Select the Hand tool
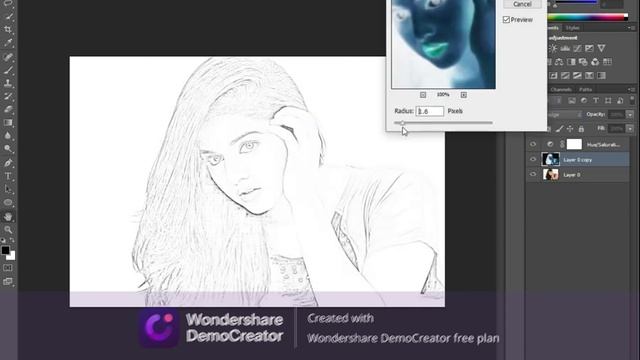 tap(9, 216)
